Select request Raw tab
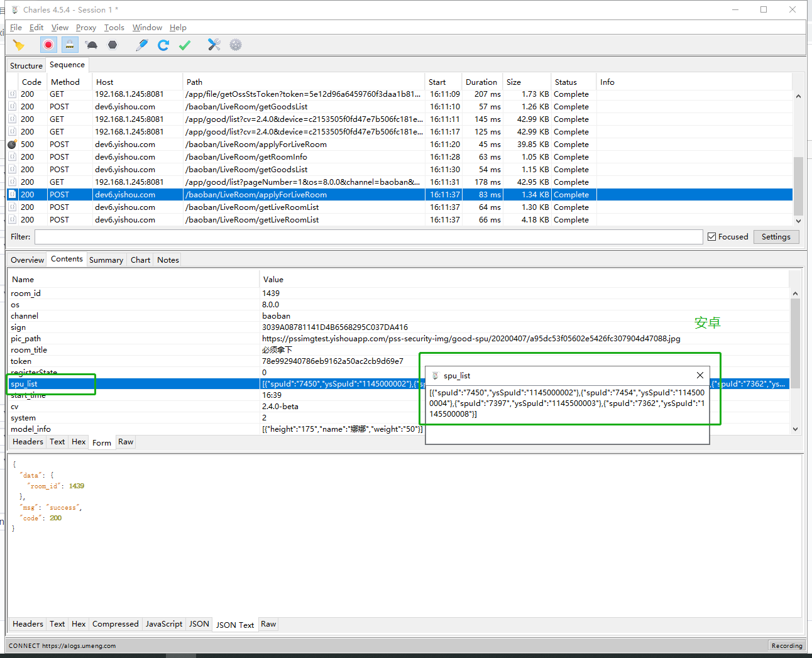This screenshot has width=812, height=658. pyautogui.click(x=126, y=442)
